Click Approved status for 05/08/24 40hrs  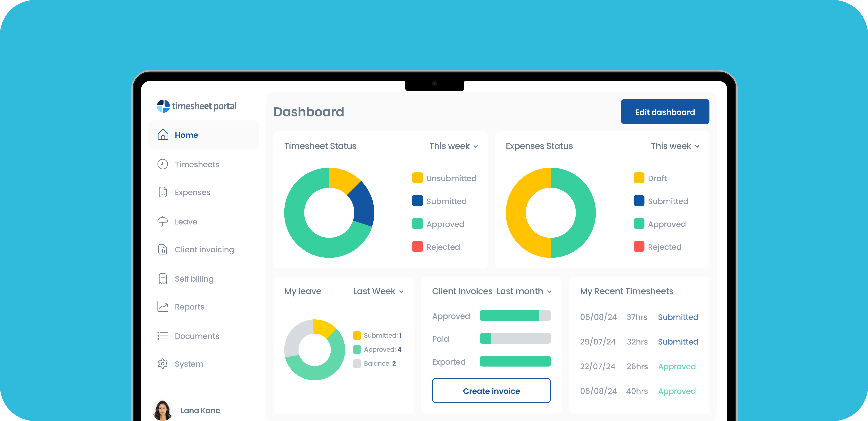coord(677,391)
